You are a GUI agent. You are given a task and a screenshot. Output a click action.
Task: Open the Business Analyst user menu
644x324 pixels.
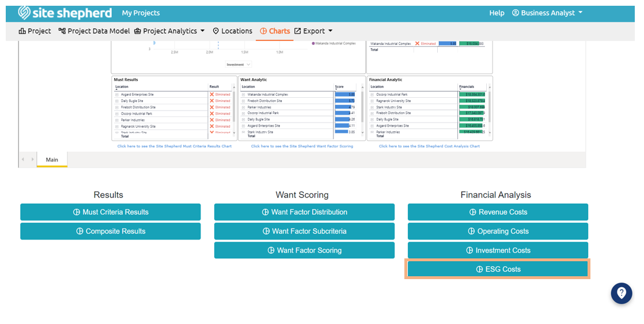[547, 13]
